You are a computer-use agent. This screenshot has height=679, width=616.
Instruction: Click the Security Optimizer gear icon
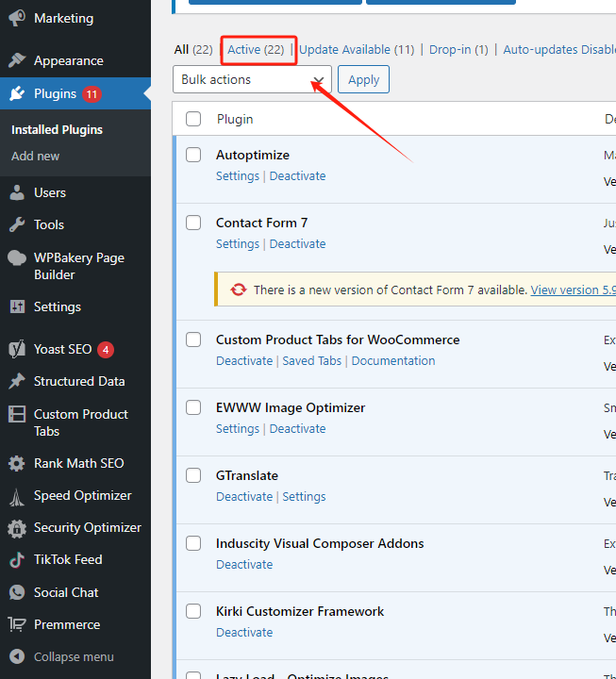pos(17,527)
